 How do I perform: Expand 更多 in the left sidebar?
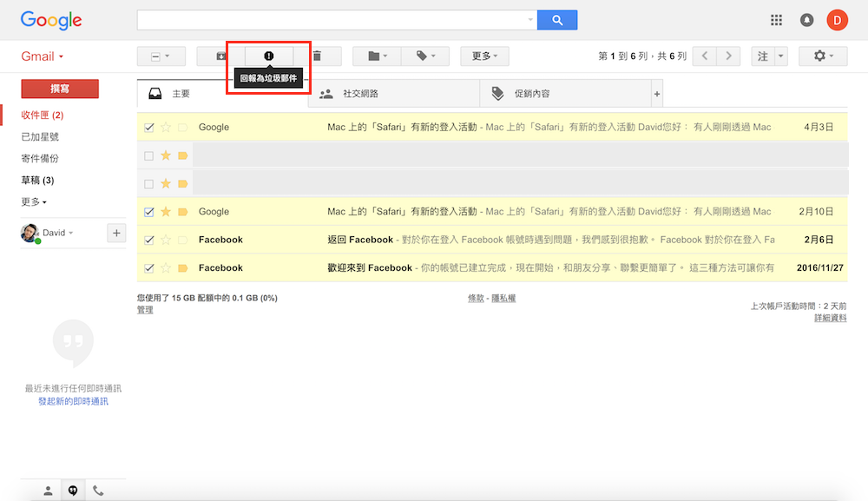34,202
